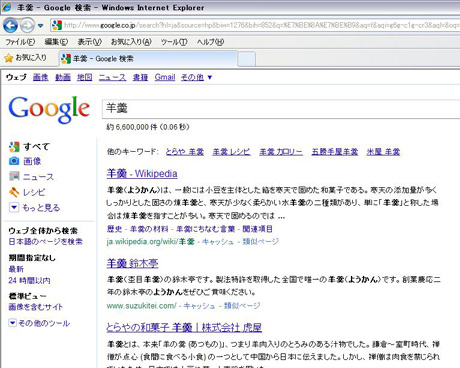Click the newspaper icon beside ニュース
Image resolution: width=460 pixels, height=368 pixels.
pos(14,176)
